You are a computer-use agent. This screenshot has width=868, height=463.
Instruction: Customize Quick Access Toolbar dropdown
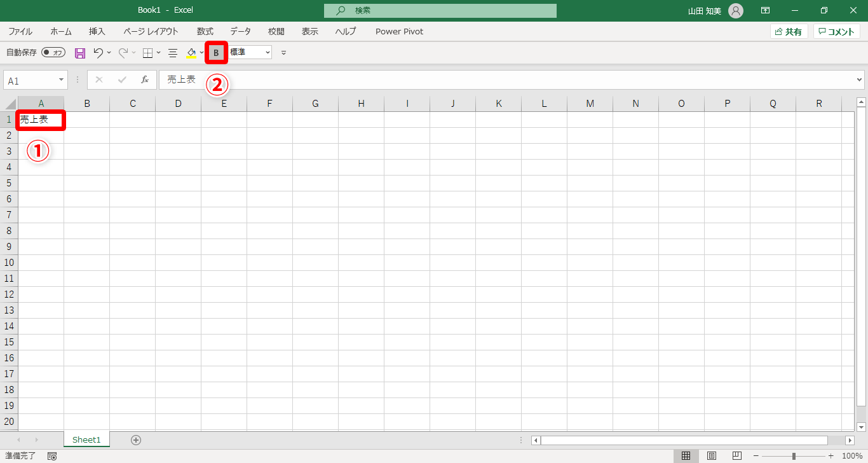tap(283, 53)
